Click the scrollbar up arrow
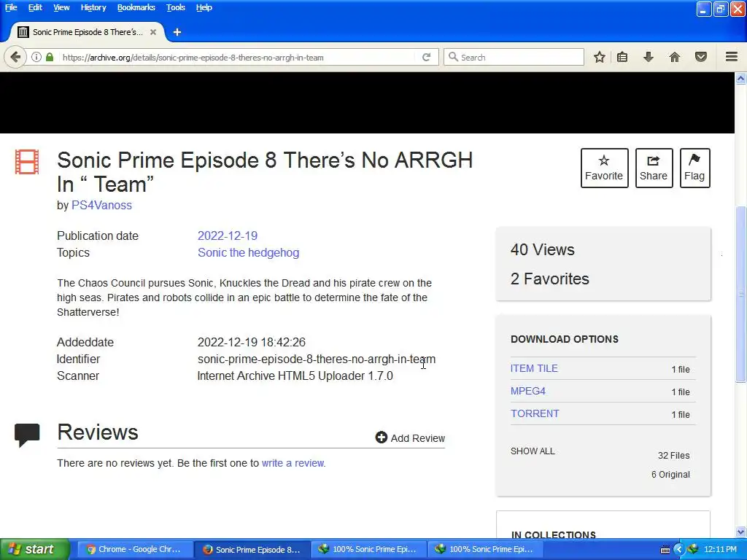The image size is (747, 560). 740,78
